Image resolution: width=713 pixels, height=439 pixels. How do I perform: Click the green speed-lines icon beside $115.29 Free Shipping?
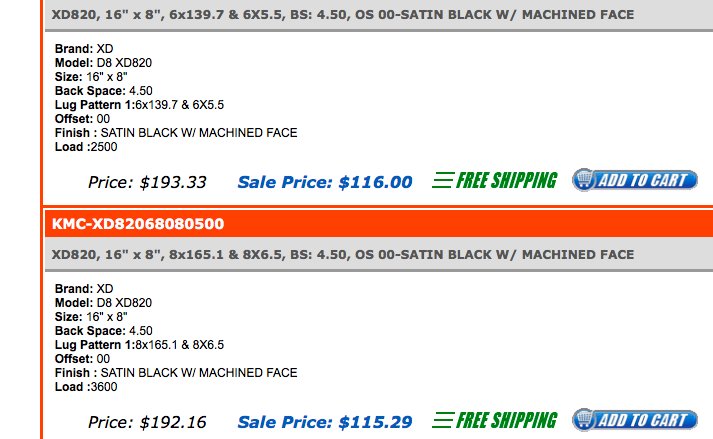(x=443, y=420)
